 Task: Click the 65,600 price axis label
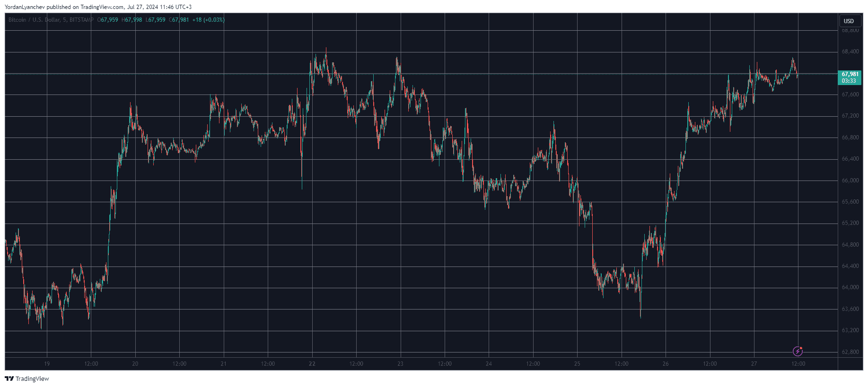(x=850, y=202)
